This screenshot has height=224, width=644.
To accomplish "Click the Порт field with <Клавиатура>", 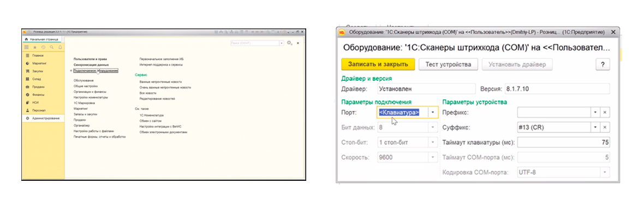I will 403,112.
